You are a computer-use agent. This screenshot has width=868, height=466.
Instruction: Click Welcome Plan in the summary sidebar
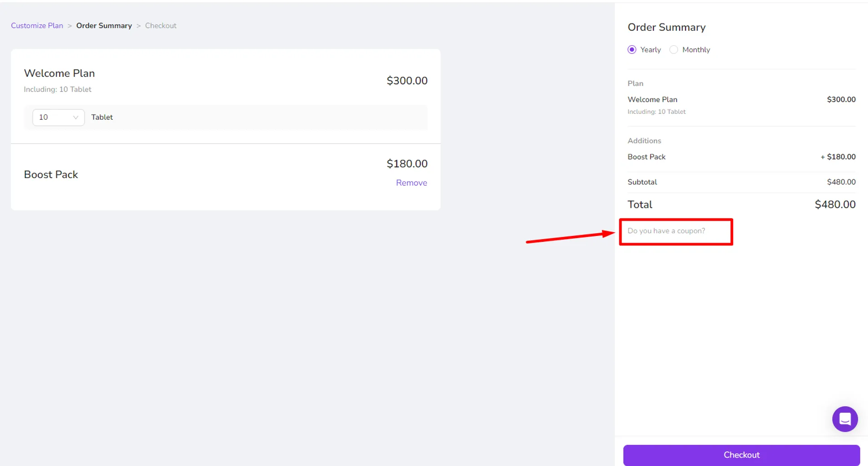[652, 99]
